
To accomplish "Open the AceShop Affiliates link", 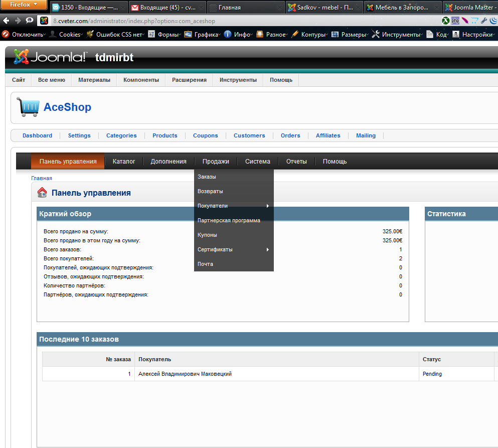I will [328, 135].
